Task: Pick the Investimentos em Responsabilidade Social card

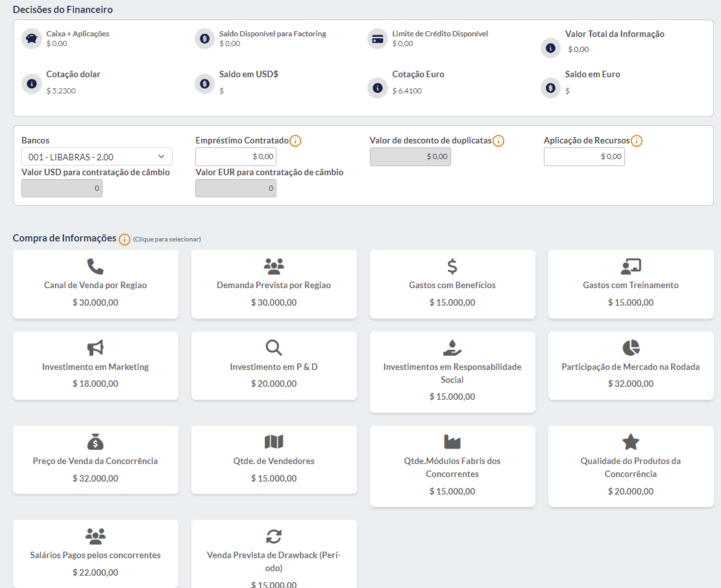Action: click(x=452, y=373)
